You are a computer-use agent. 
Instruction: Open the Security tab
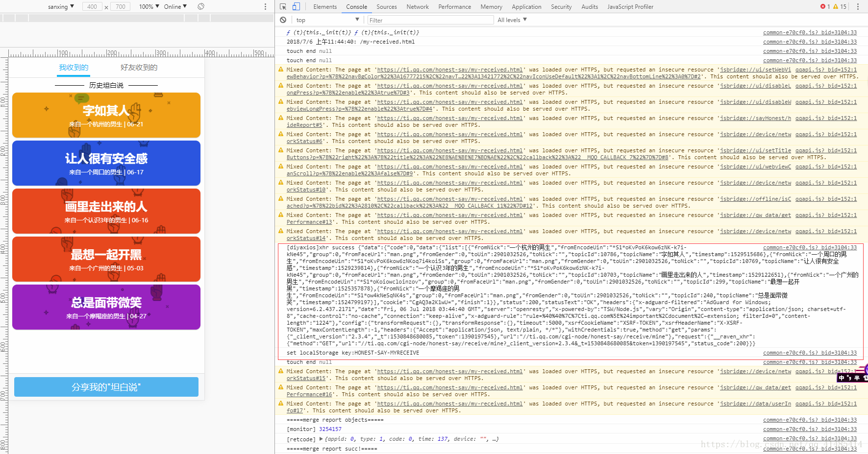561,7
